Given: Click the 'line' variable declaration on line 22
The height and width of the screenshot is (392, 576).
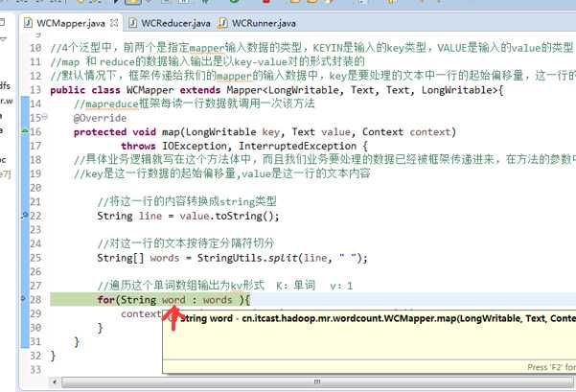Looking at the screenshot, I should (150, 216).
